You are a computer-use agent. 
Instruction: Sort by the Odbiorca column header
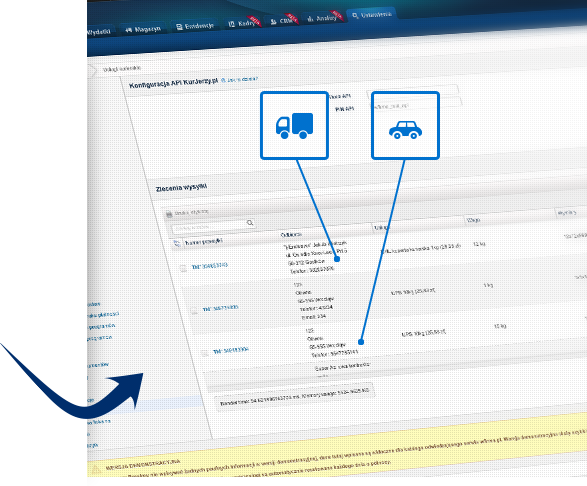tap(291, 234)
